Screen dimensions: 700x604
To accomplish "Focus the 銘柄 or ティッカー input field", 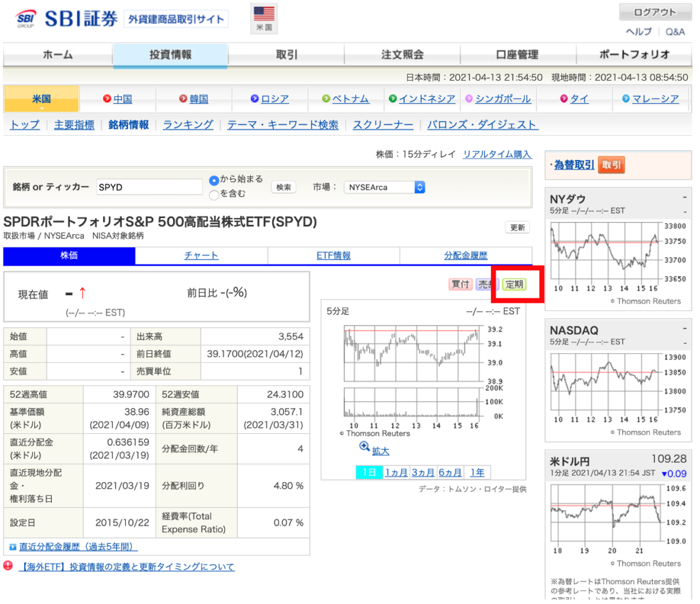I will 149,187.
